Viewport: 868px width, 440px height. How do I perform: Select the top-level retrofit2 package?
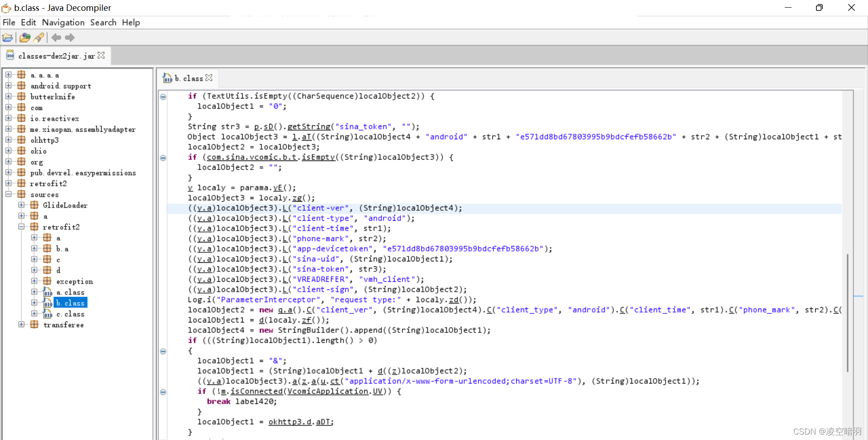coord(48,184)
